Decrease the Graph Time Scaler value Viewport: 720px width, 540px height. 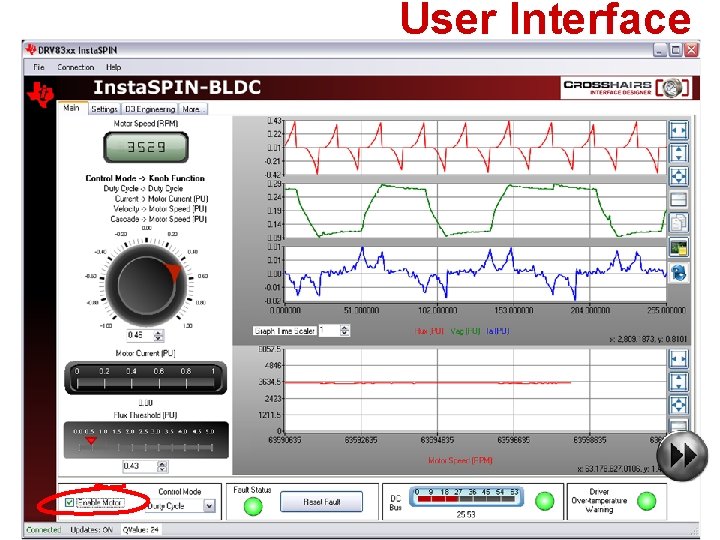(345, 333)
